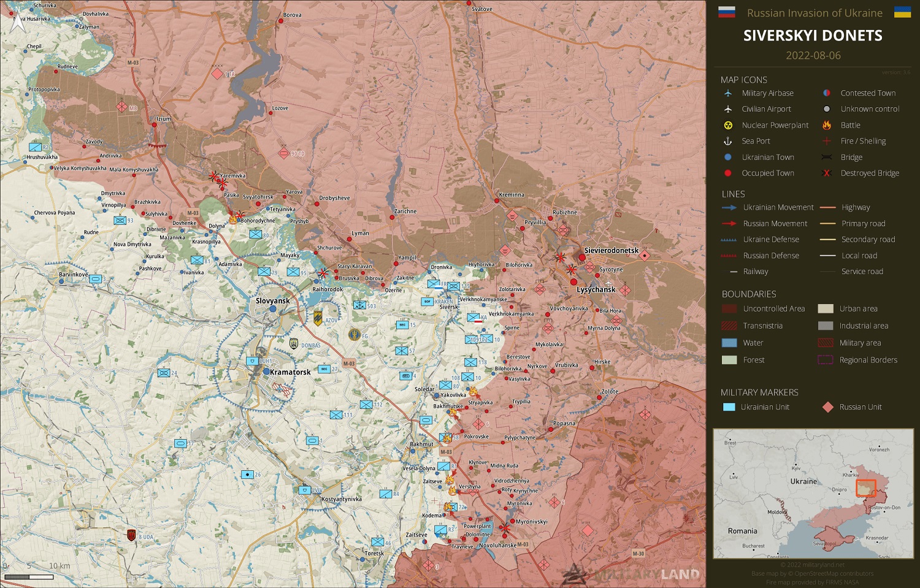The height and width of the screenshot is (588, 920).
Task: Click the SIVERSKYI DONETS map title
Action: 813,36
